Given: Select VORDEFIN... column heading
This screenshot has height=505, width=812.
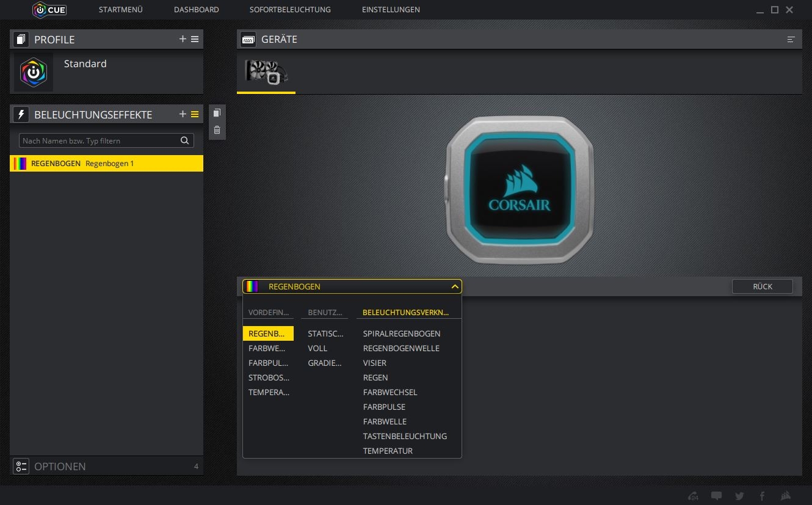Looking at the screenshot, I should point(269,312).
